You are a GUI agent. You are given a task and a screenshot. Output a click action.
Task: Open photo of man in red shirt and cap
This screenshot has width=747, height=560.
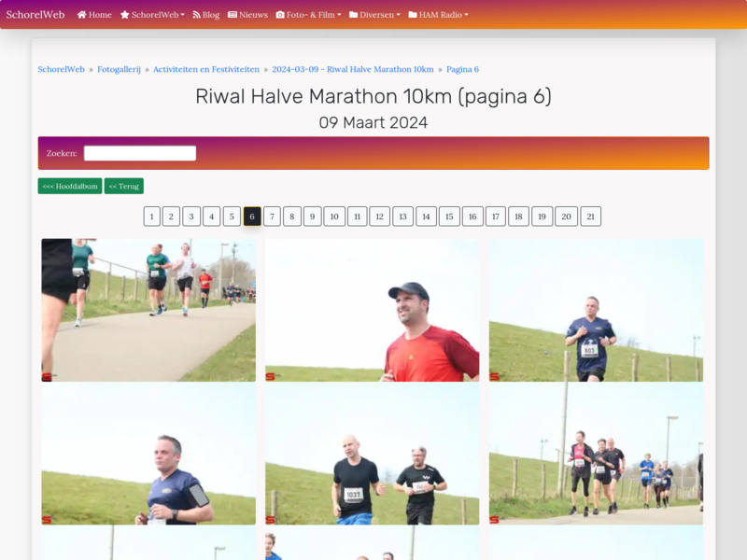[373, 310]
